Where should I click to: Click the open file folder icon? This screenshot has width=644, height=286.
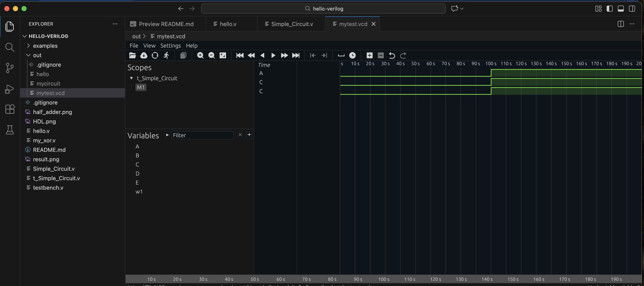click(132, 55)
